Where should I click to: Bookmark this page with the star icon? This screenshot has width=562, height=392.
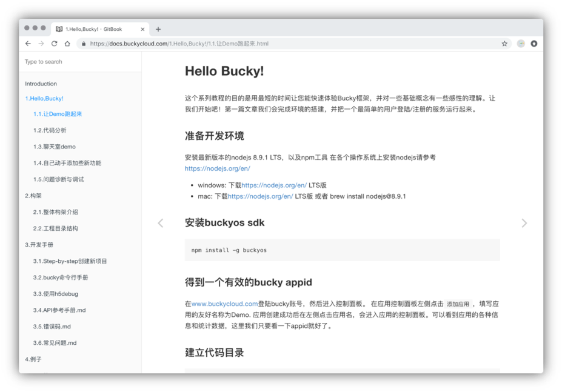click(x=504, y=44)
